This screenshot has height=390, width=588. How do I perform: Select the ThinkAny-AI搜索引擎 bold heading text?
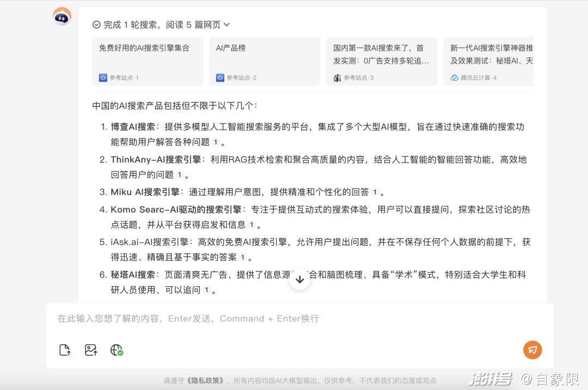[156, 159]
